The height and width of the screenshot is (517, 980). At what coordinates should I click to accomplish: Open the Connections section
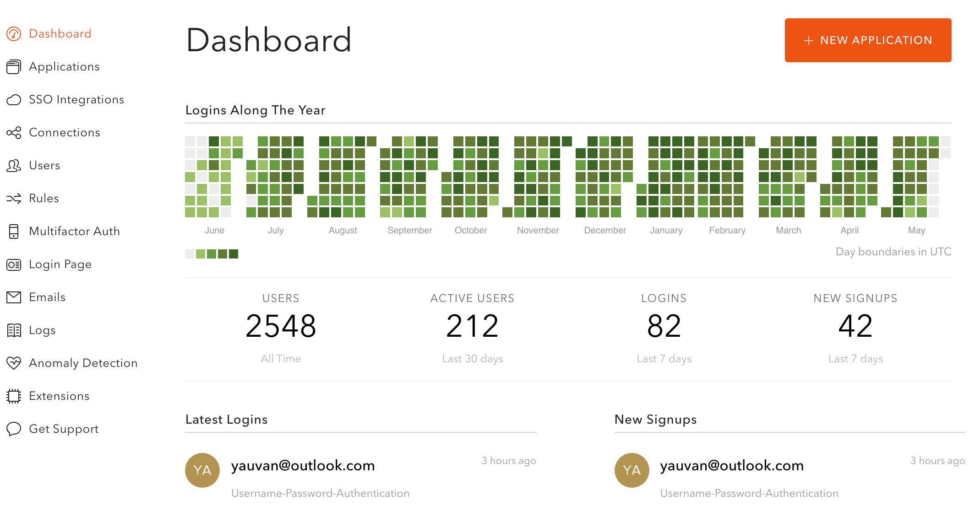(x=65, y=132)
